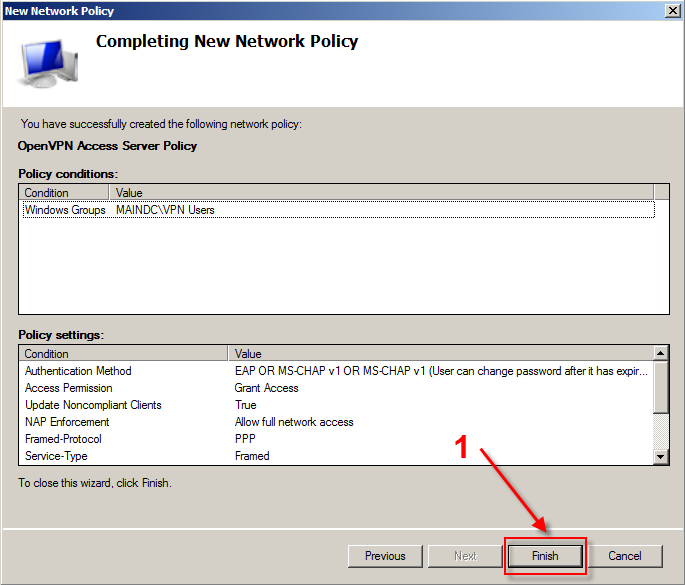Select the Windows Groups condition row
685x585 pixels.
pos(339,210)
